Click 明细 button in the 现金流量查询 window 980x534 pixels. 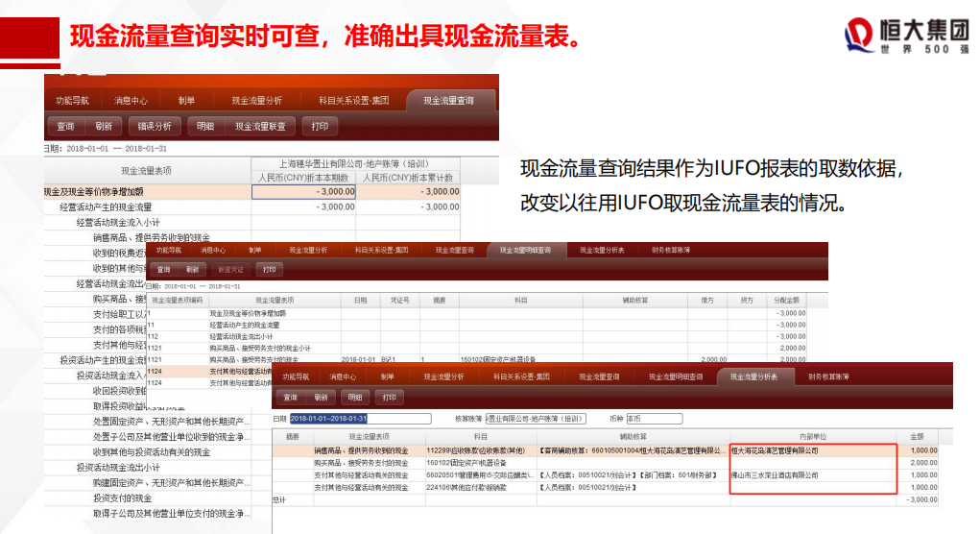(x=205, y=127)
